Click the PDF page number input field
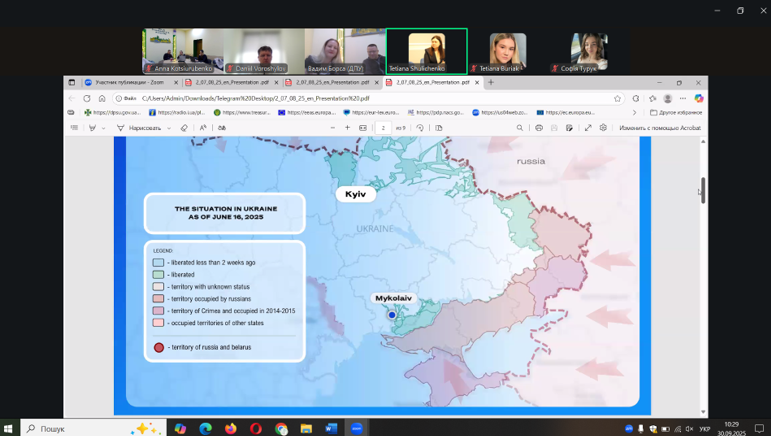771x436 pixels. 383,128
